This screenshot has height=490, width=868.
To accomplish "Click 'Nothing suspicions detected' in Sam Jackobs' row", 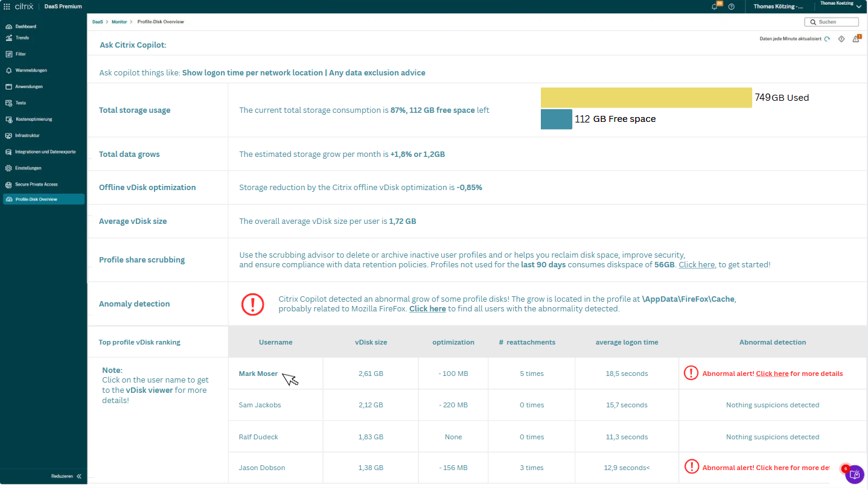I will pyautogui.click(x=773, y=405).
